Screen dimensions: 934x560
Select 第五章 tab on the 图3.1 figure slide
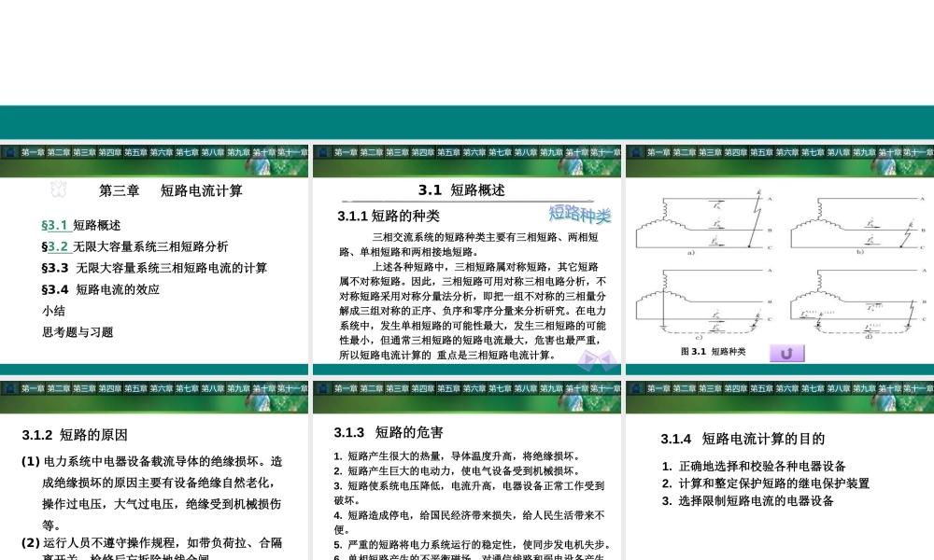(760, 153)
